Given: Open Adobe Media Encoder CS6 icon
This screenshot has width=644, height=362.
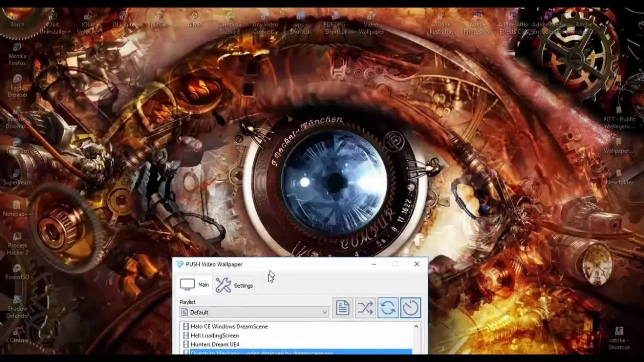Looking at the screenshot, I should pos(548,24).
